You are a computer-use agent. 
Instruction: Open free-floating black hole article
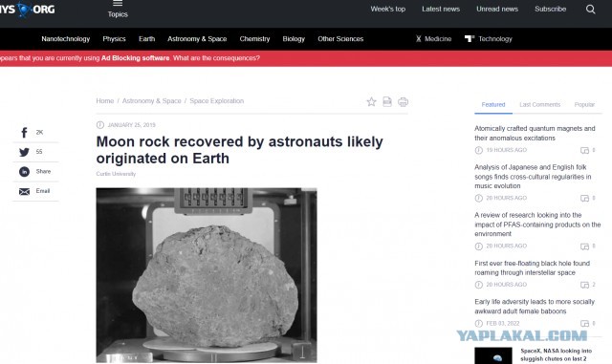coord(532,268)
